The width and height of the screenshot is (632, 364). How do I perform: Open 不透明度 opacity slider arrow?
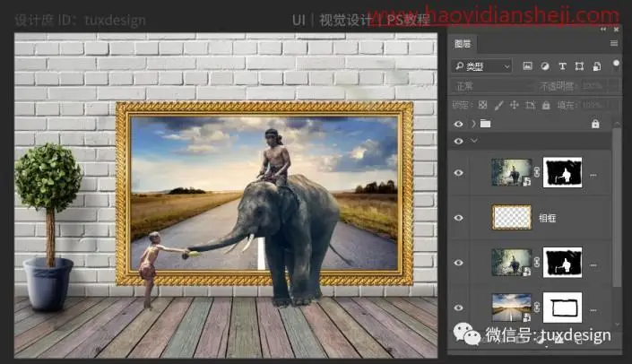pyautogui.click(x=613, y=86)
